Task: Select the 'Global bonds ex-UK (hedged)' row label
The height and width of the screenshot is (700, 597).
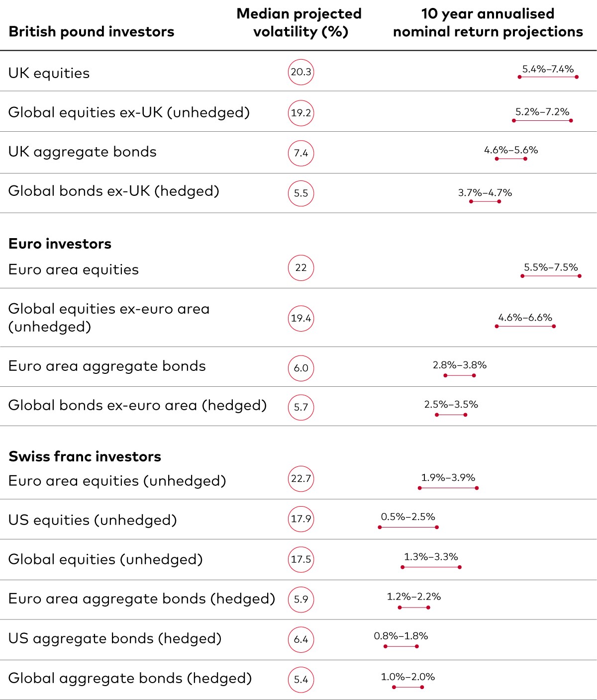Action: 114,191
